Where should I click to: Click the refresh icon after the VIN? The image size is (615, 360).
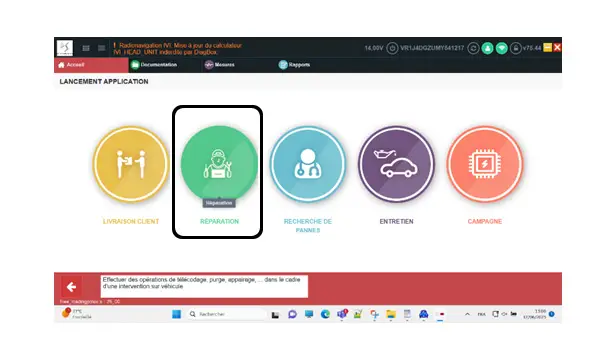473,48
